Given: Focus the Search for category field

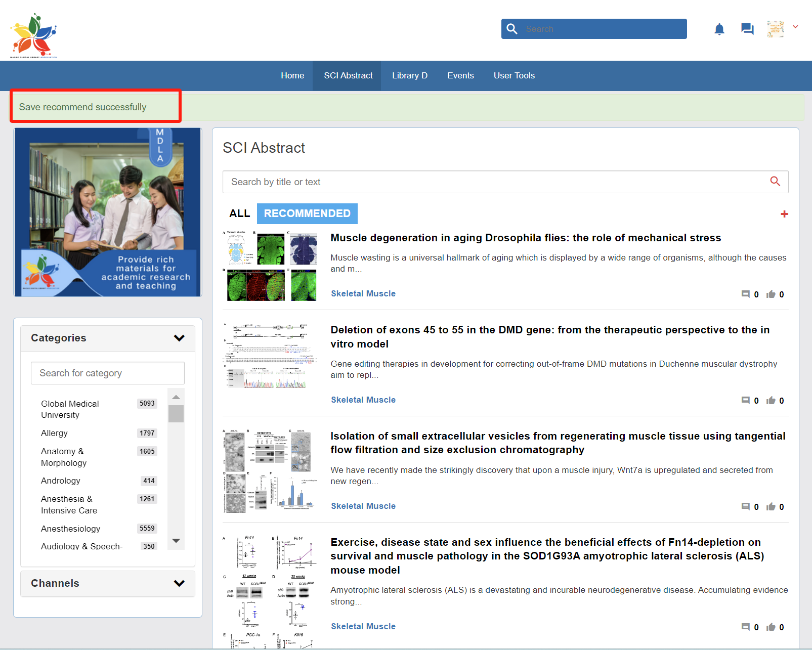Looking at the screenshot, I should click(107, 373).
